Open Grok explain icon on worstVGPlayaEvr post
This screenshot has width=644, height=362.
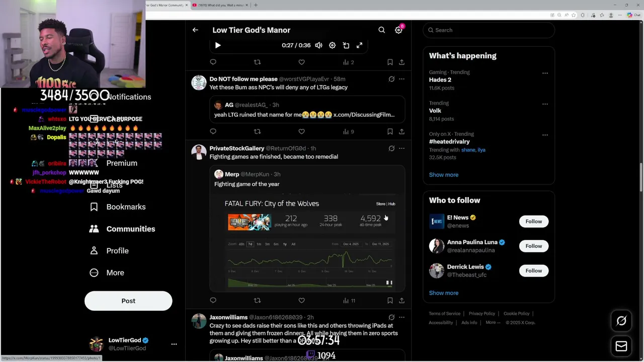[x=391, y=79]
